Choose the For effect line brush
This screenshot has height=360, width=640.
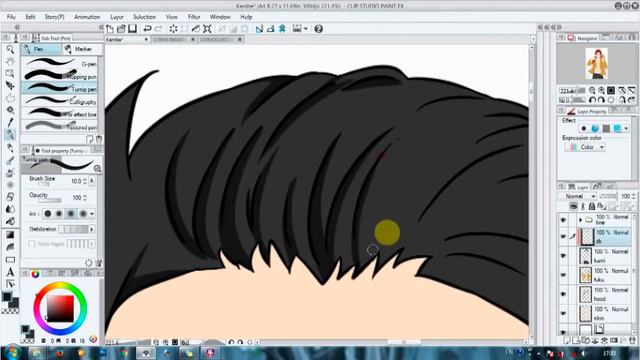coord(60,113)
